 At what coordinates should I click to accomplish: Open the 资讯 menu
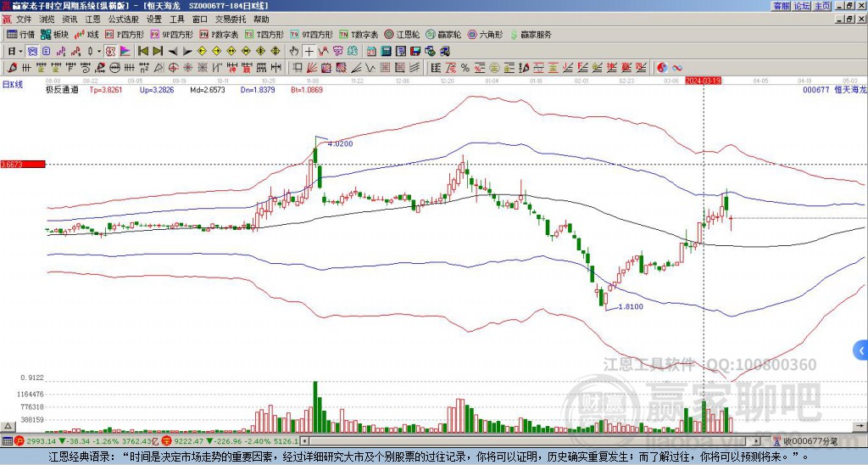point(70,20)
